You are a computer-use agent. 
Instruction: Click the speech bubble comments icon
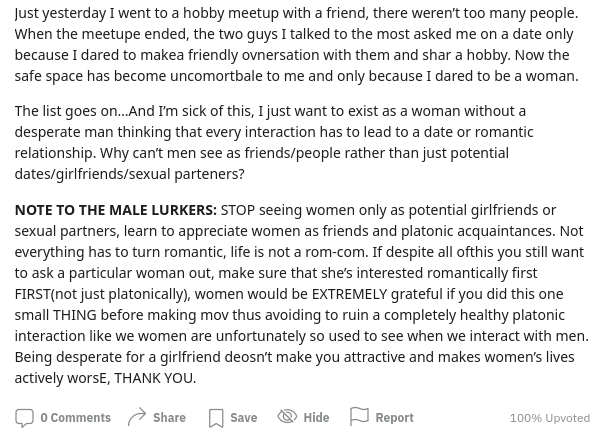24,418
